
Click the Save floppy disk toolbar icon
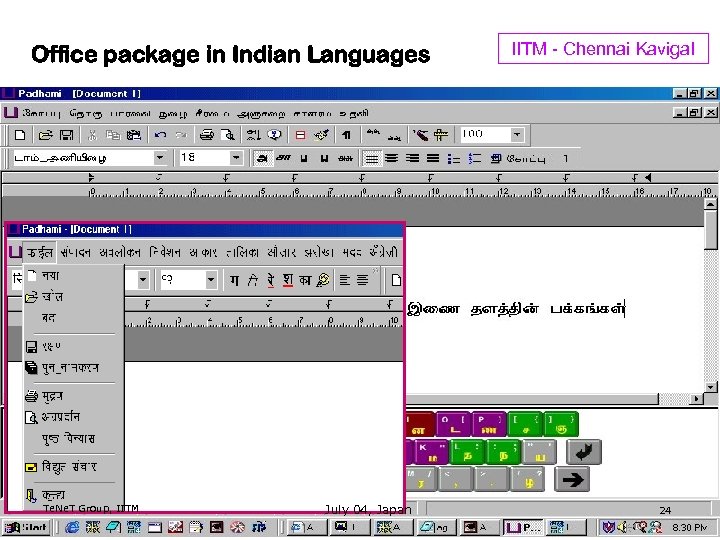point(67,135)
